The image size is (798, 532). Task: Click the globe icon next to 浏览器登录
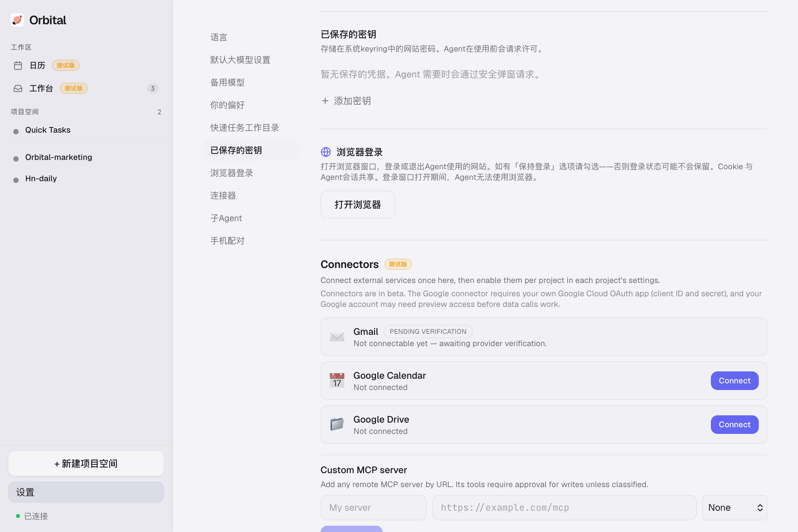pyautogui.click(x=326, y=152)
